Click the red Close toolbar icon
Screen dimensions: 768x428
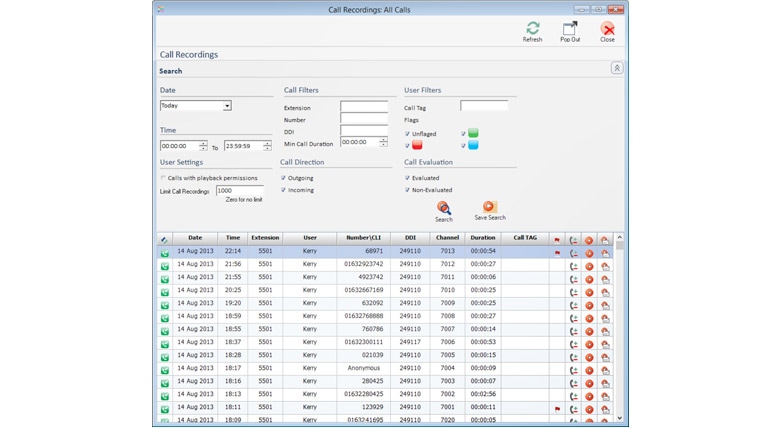(607, 28)
